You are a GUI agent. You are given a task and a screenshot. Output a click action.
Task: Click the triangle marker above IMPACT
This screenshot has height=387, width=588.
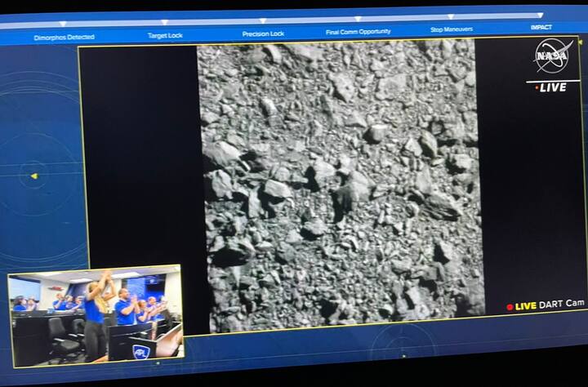(x=540, y=15)
